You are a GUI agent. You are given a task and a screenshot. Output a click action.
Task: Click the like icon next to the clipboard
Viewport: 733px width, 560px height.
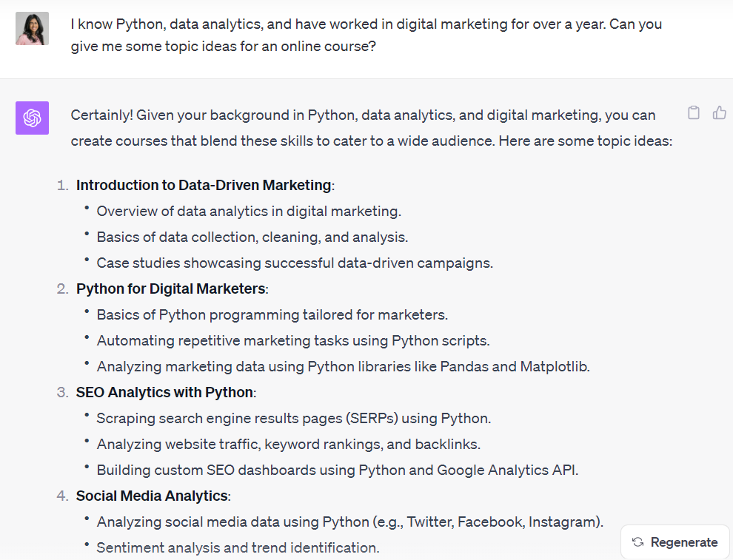[720, 112]
